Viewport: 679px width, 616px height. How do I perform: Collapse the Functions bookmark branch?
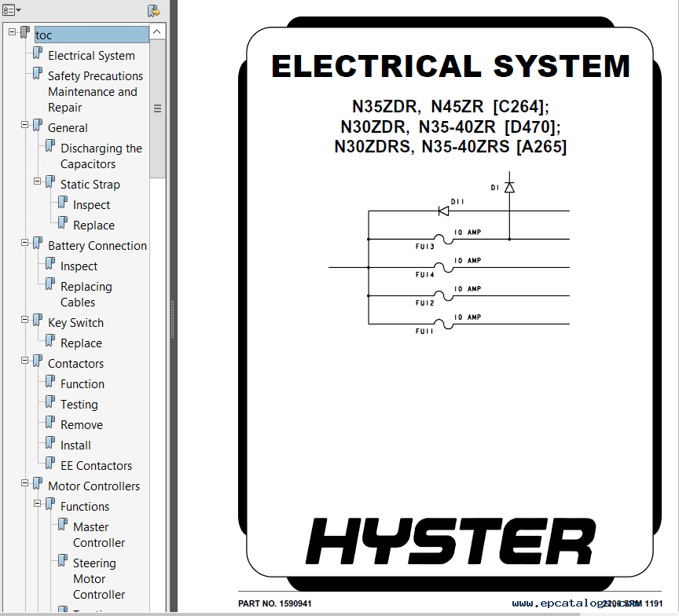click(37, 504)
